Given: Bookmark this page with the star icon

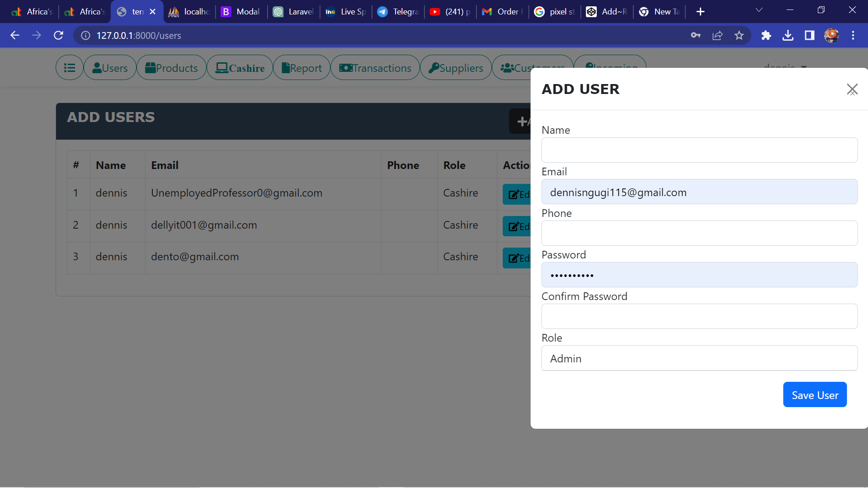Looking at the screenshot, I should point(739,35).
